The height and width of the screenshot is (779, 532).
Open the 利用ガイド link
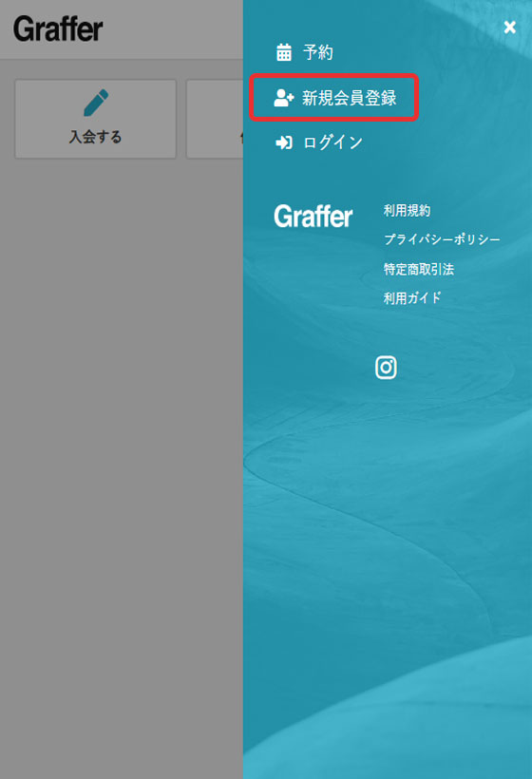(412, 298)
